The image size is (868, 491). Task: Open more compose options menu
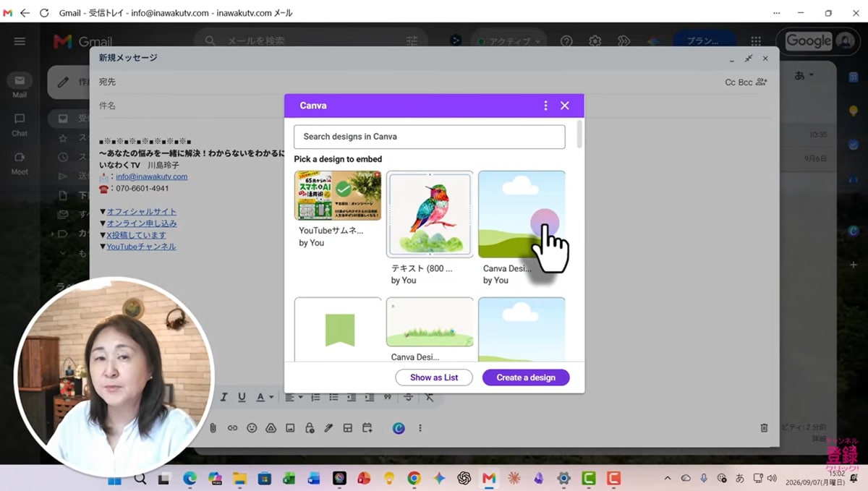pos(420,428)
